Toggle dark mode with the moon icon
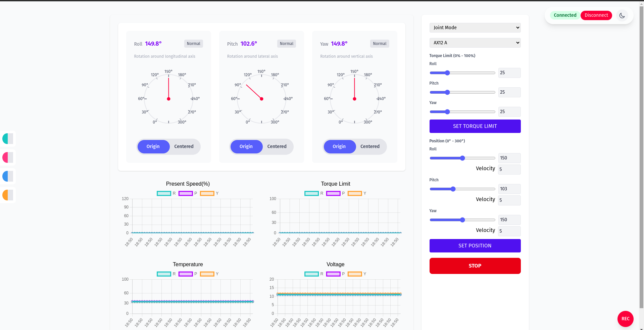644x330 pixels. pyautogui.click(x=622, y=15)
